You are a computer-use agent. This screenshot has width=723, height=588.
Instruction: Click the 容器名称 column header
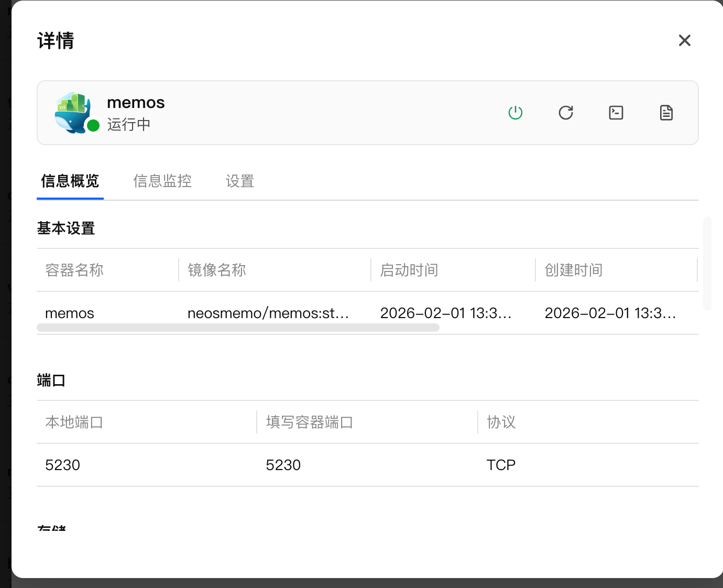74,270
